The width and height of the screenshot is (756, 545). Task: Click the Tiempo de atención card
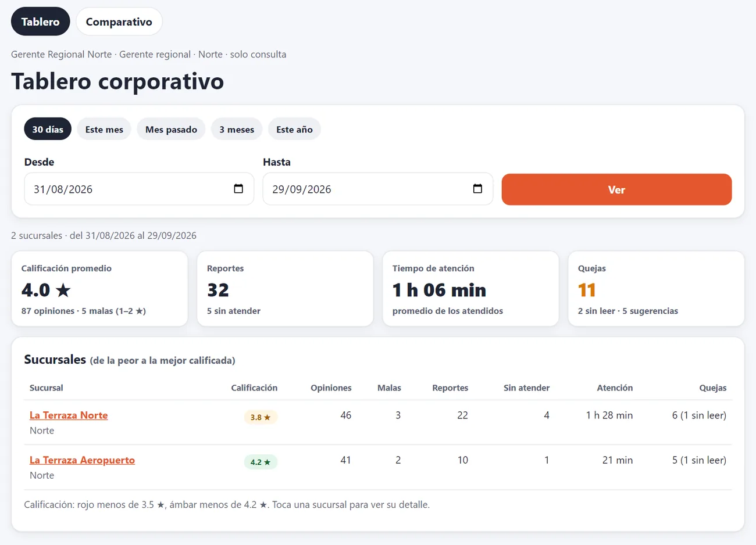470,289
